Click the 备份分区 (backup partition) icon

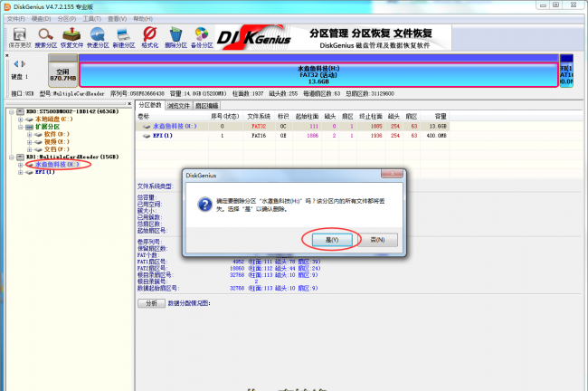tap(202, 37)
